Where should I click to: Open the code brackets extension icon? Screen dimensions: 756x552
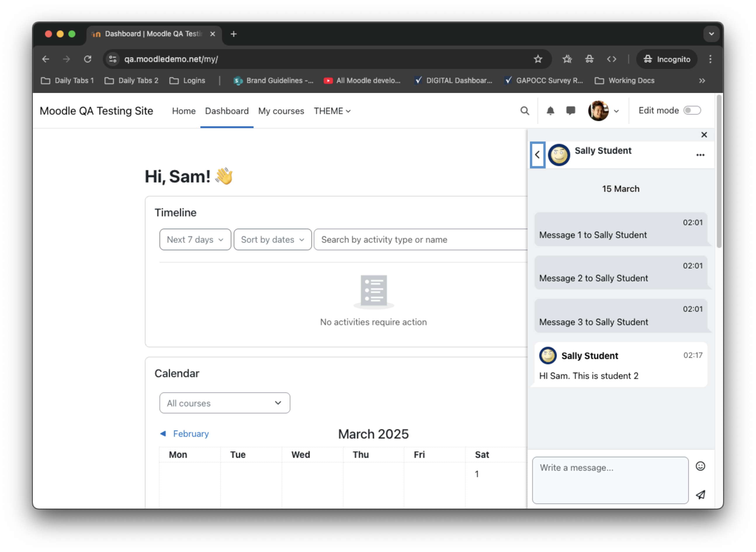tap(611, 59)
